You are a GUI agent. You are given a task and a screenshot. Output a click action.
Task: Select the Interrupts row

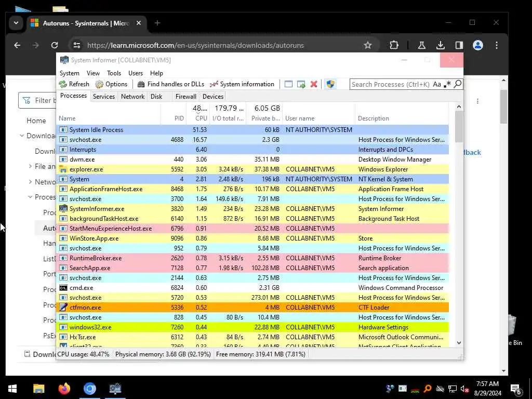[x=253, y=149]
